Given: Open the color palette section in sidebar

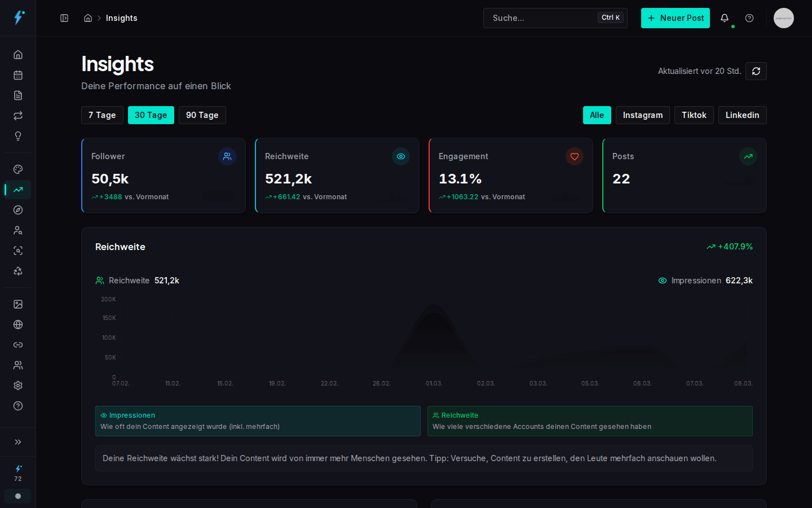Looking at the screenshot, I should 17,169.
